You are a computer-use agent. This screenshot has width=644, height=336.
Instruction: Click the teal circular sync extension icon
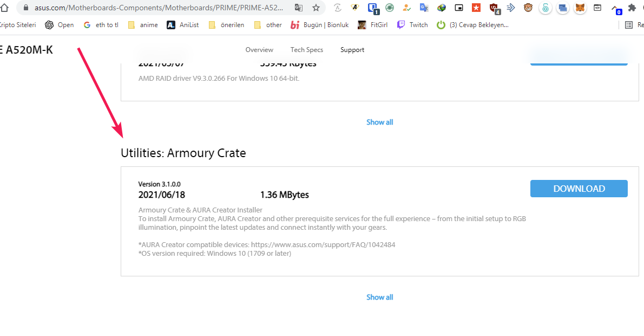point(390,8)
